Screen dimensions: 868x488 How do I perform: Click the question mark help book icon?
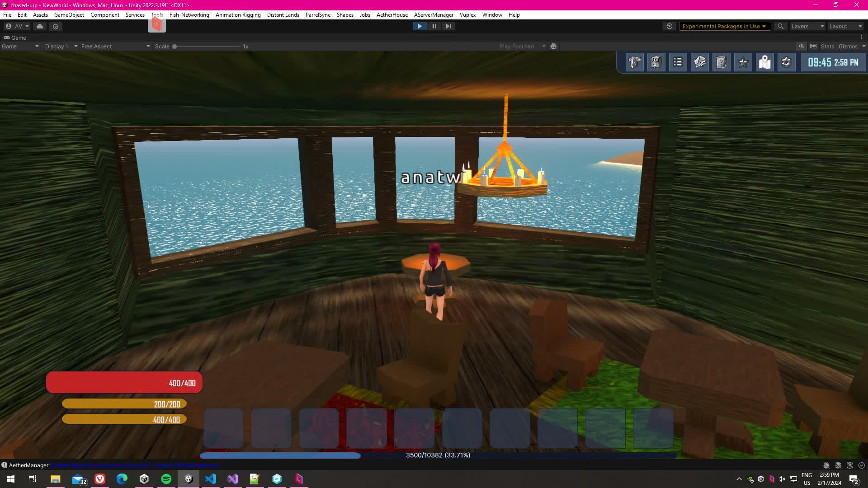(721, 62)
